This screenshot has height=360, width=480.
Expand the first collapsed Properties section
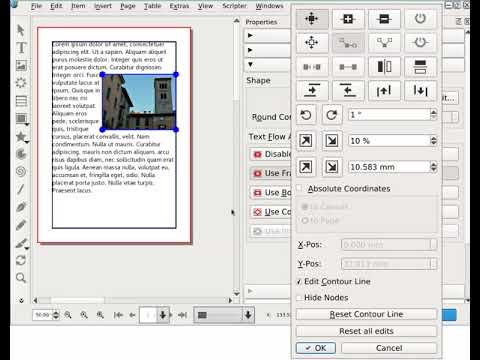coord(250,35)
